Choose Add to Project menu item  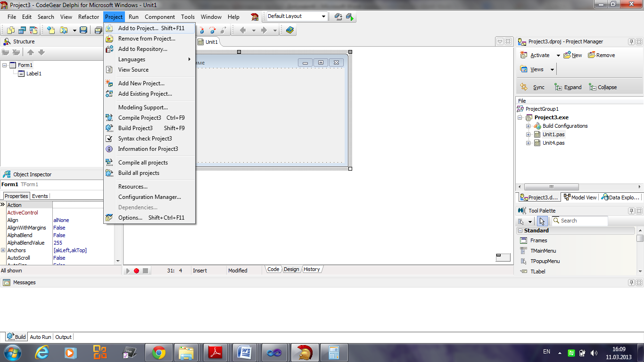coord(149,28)
